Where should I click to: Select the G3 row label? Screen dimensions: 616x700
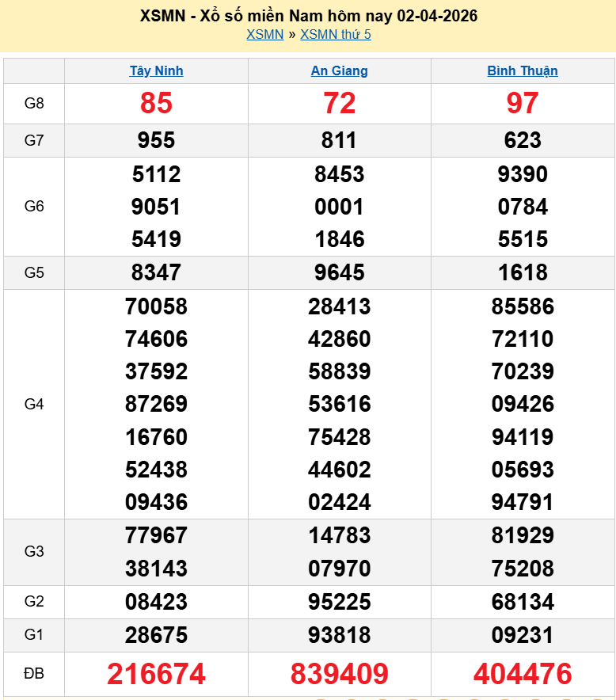pos(34,552)
